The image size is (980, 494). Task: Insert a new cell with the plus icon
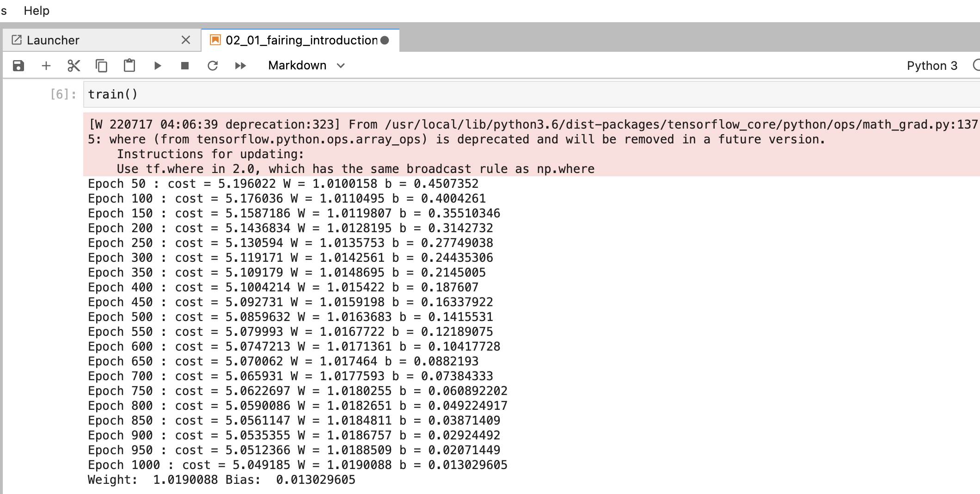pos(46,66)
